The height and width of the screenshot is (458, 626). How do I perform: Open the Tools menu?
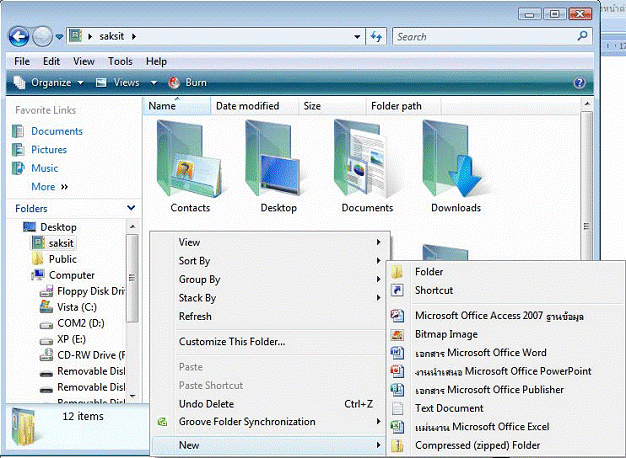pos(120,61)
